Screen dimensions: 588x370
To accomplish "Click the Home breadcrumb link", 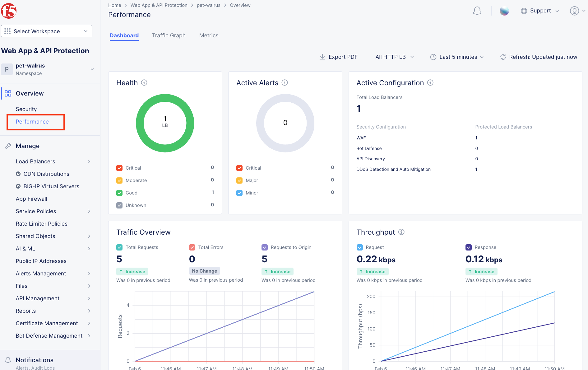I will pyautogui.click(x=114, y=5).
